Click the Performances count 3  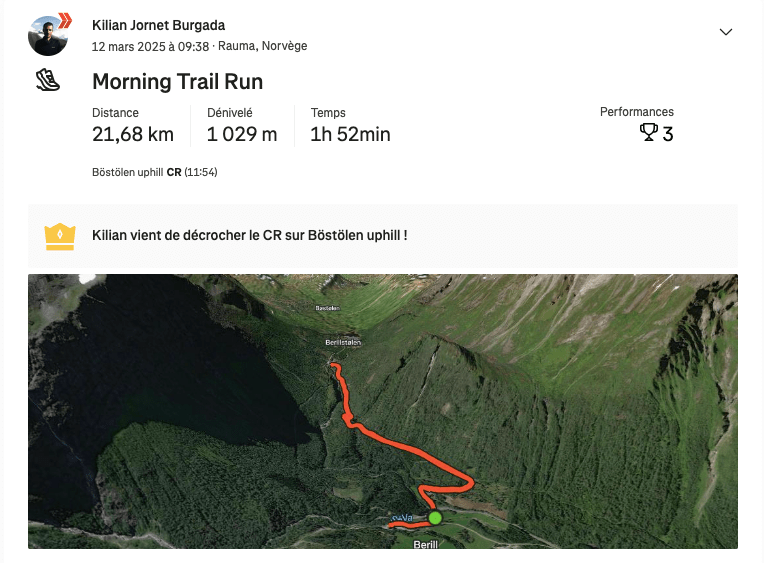[x=668, y=134]
